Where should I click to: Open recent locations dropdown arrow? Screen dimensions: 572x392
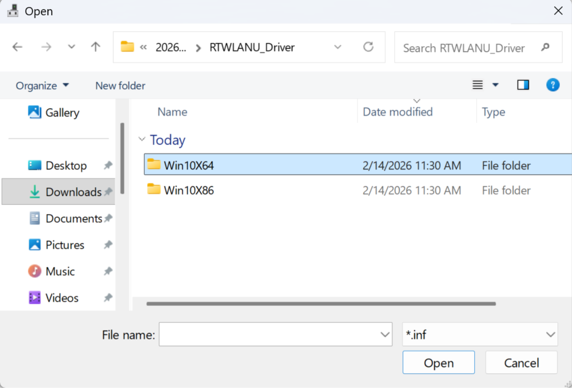pyautogui.click(x=71, y=47)
